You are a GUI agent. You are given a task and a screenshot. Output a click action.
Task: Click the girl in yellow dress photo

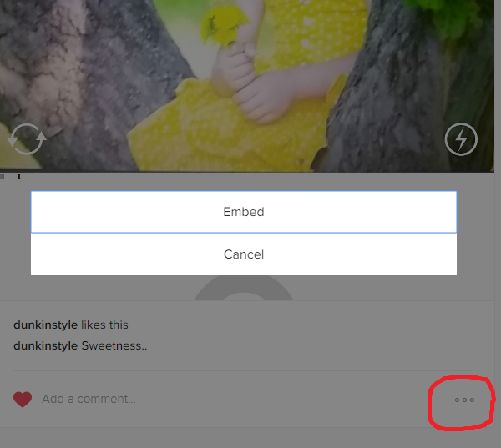tap(247, 86)
